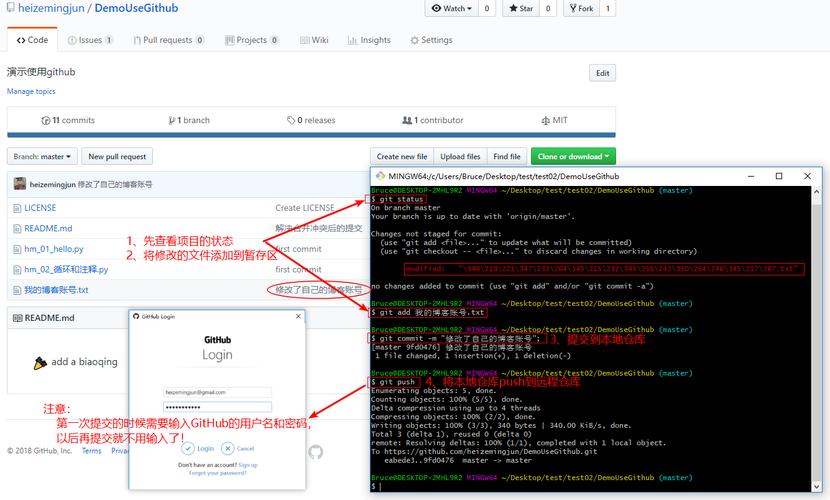Open the Projects tab

[252, 40]
